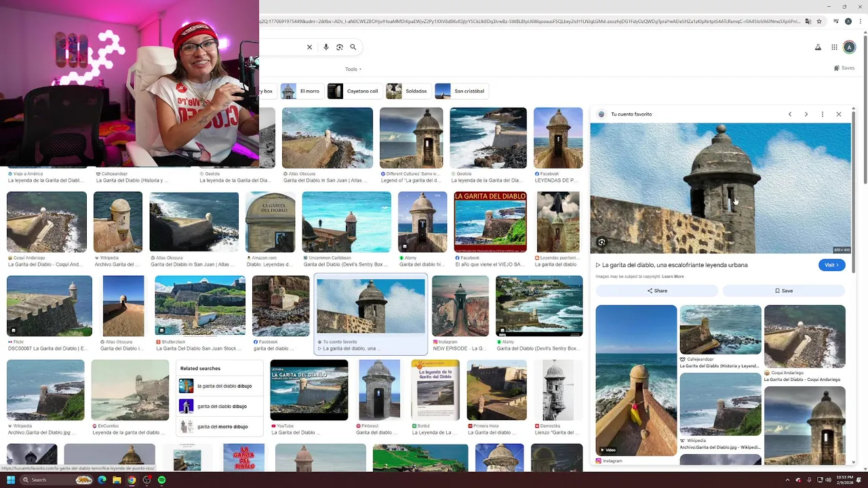Open OBS Studio taskbar icon
The width and height of the screenshot is (868, 488).
(x=147, y=480)
